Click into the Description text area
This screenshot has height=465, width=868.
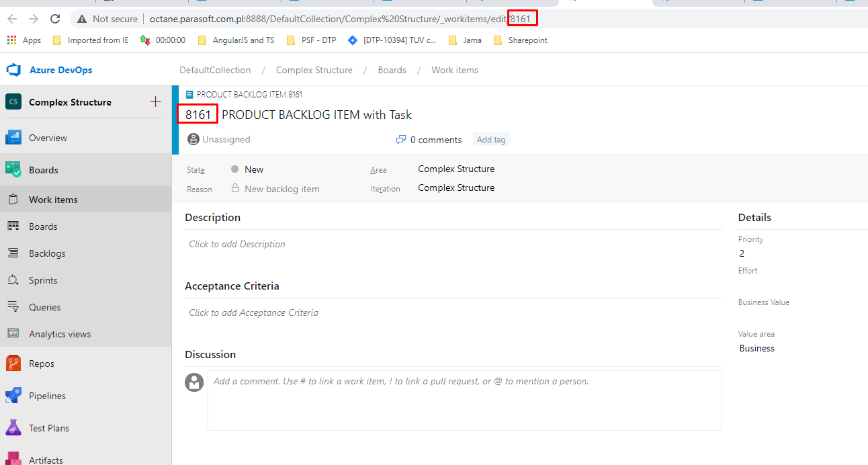point(453,245)
